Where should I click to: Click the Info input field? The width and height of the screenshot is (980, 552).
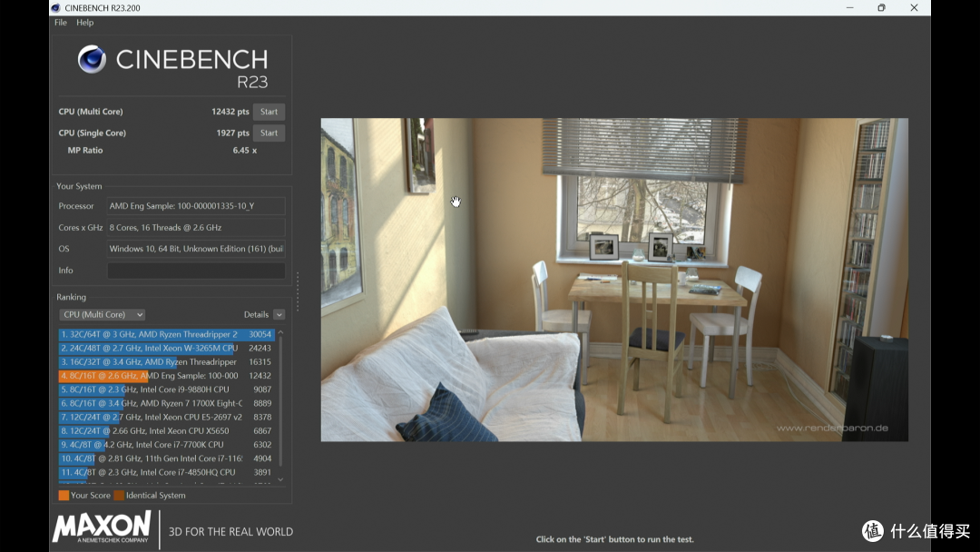(196, 270)
